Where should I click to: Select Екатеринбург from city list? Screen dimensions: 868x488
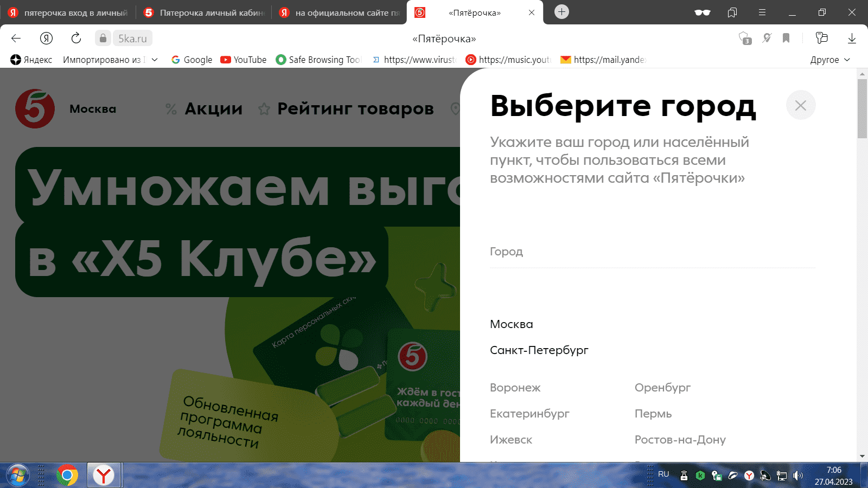click(x=529, y=414)
